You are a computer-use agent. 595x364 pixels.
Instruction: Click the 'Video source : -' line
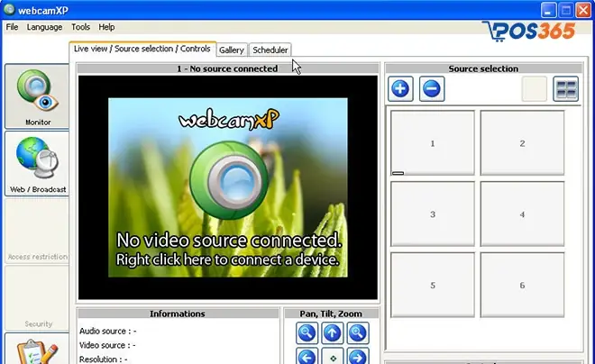(x=107, y=345)
